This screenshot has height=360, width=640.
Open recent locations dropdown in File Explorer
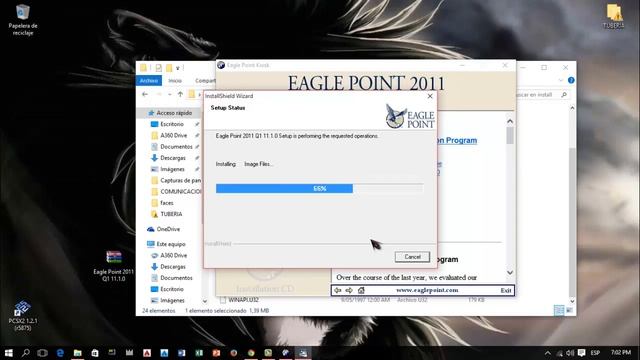(x=170, y=94)
